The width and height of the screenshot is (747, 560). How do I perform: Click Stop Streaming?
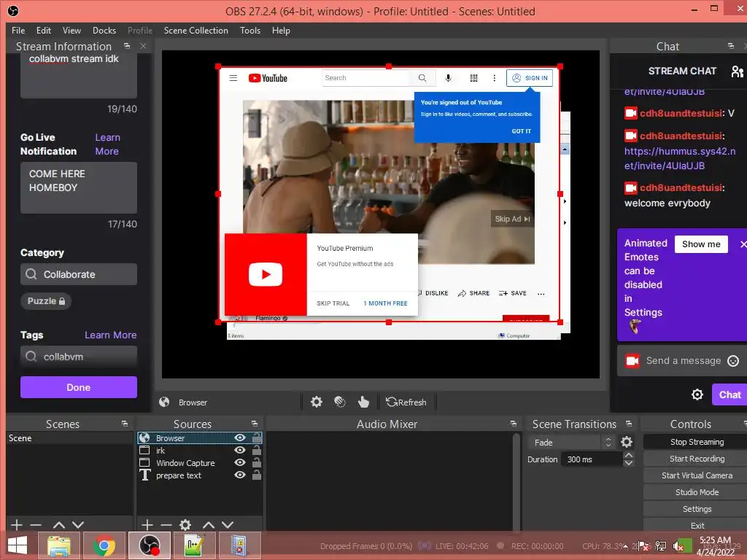click(x=697, y=442)
